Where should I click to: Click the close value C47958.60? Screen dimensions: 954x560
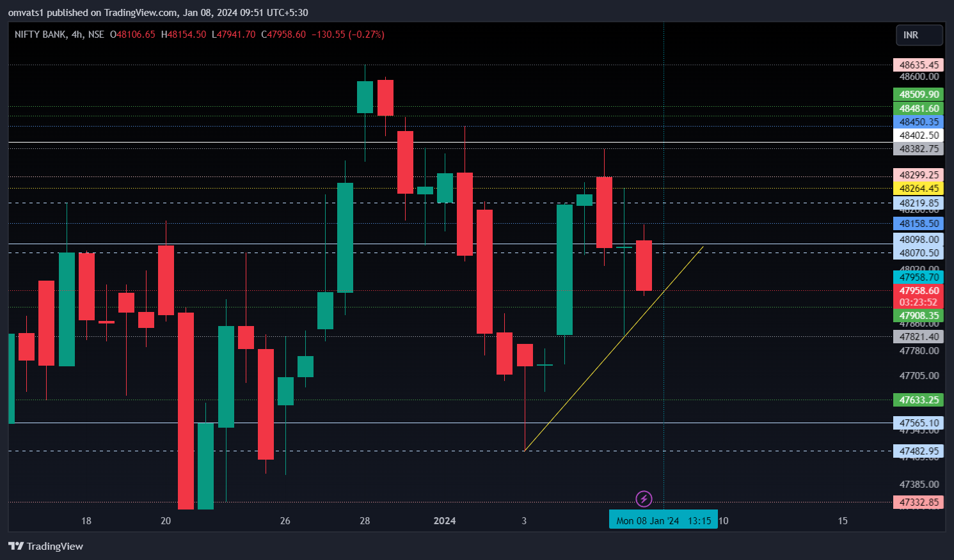coord(283,35)
